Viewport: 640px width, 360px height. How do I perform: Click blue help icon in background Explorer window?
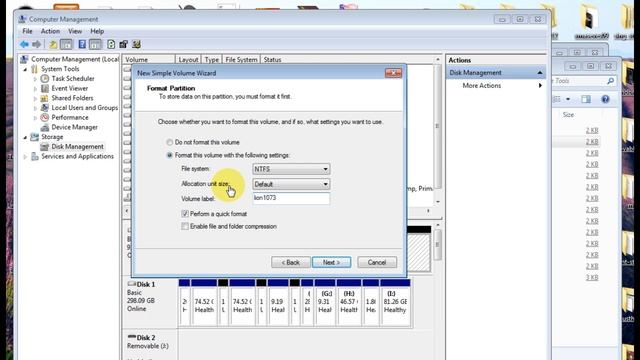605,99
